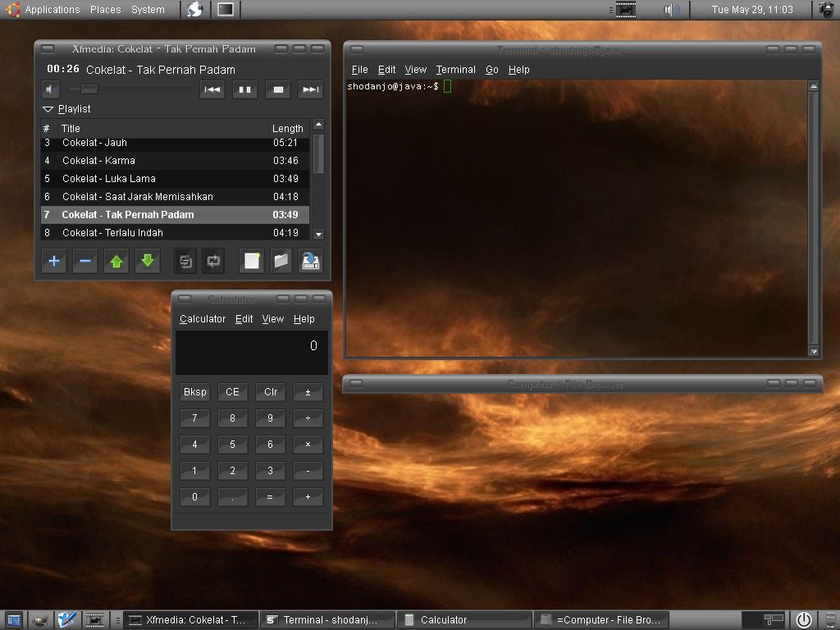This screenshot has height=630, width=840.
Task: Launch the web browser globe icon
Action: pos(194,10)
